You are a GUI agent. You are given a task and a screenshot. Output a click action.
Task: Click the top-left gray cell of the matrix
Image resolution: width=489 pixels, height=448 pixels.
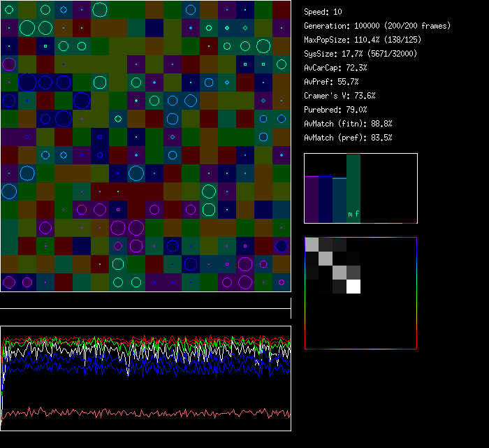(312, 244)
